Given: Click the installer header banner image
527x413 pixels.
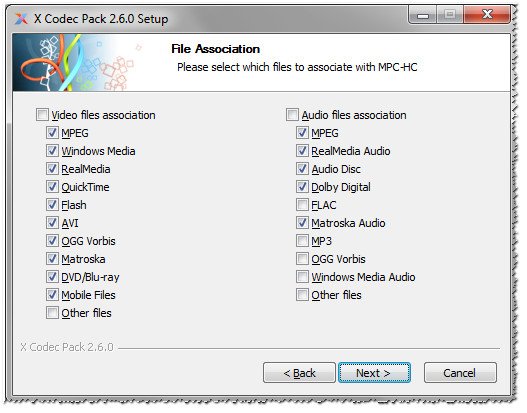Looking at the screenshot, I should (x=79, y=63).
